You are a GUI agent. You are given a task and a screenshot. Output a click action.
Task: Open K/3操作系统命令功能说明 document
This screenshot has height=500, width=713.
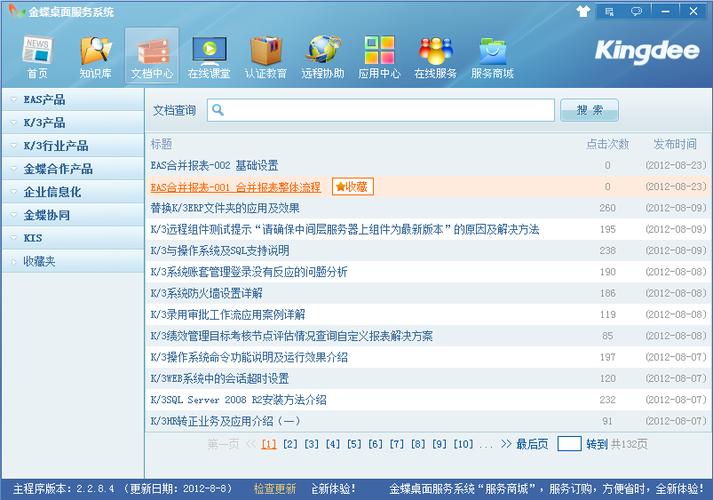pos(249,357)
